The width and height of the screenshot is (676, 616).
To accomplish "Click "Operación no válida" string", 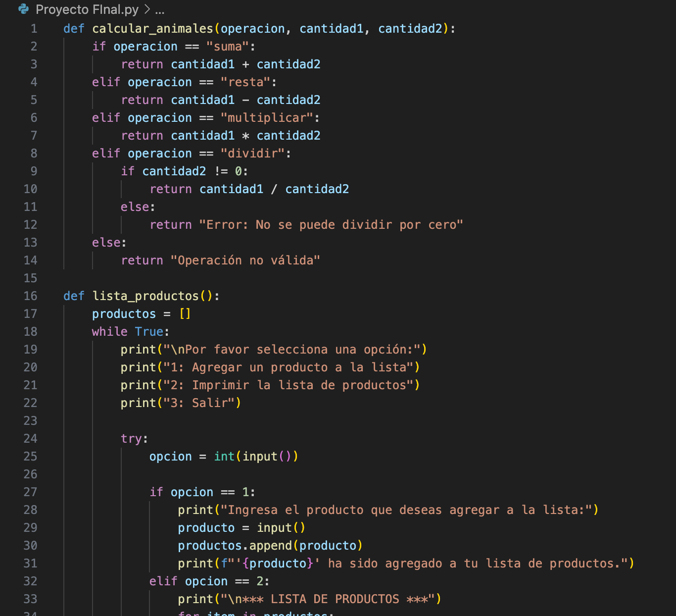I will pyautogui.click(x=245, y=260).
